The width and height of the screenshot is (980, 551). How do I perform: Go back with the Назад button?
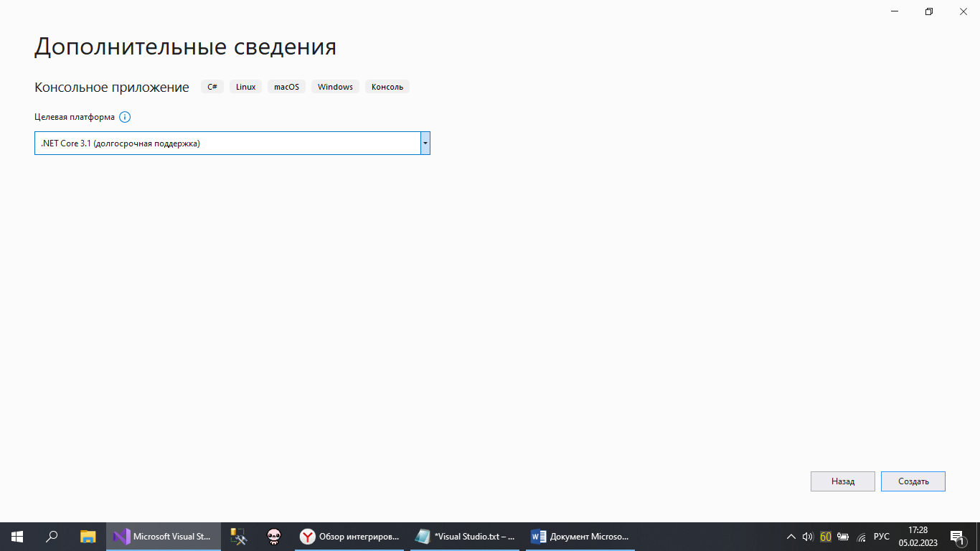[842, 481]
